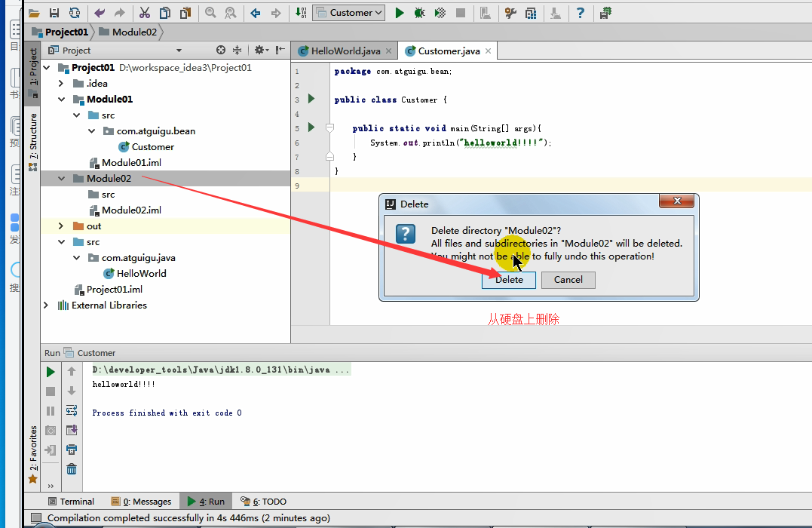
Task: Clear All trash icon in Run panel
Action: tap(72, 469)
